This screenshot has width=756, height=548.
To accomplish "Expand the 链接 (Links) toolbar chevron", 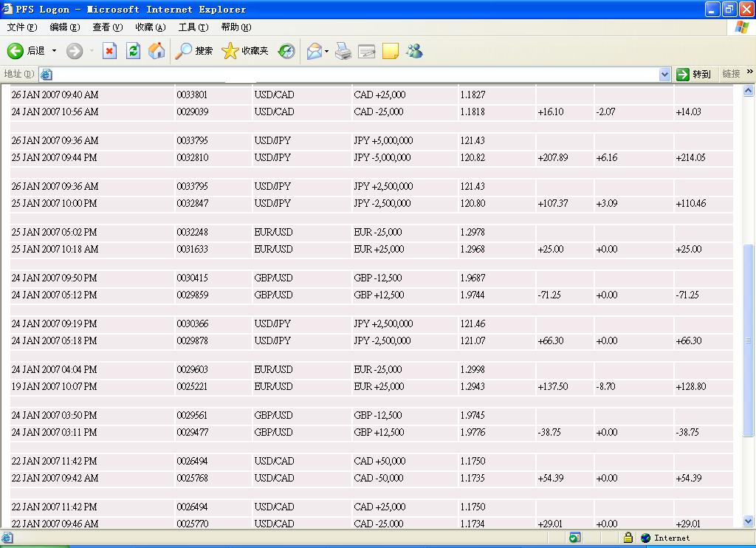I will click(749, 72).
